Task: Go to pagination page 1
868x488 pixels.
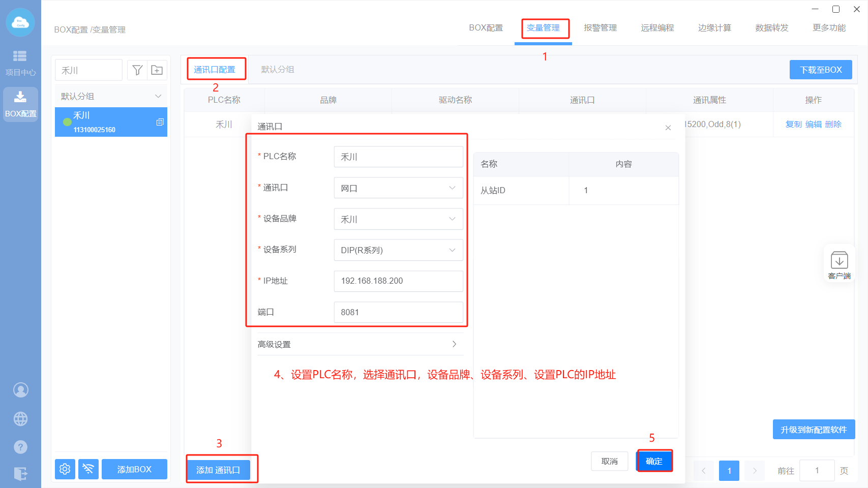Action: tap(729, 471)
